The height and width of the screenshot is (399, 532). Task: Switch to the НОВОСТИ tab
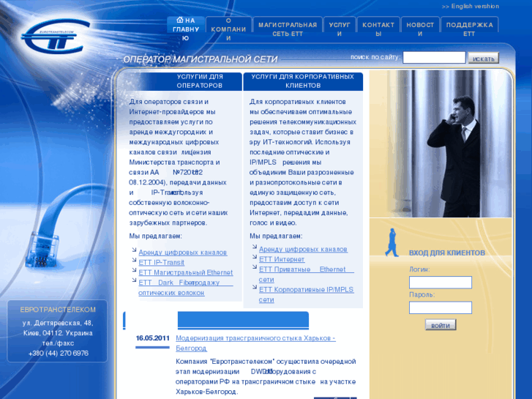420,29
